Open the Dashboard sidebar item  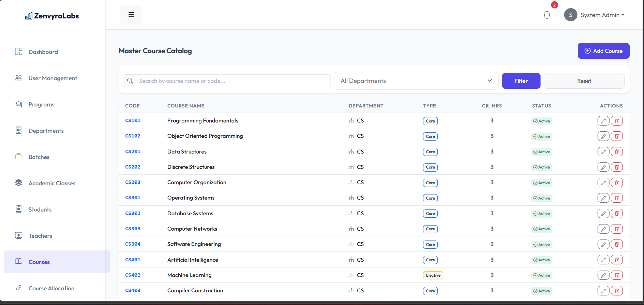(x=43, y=52)
